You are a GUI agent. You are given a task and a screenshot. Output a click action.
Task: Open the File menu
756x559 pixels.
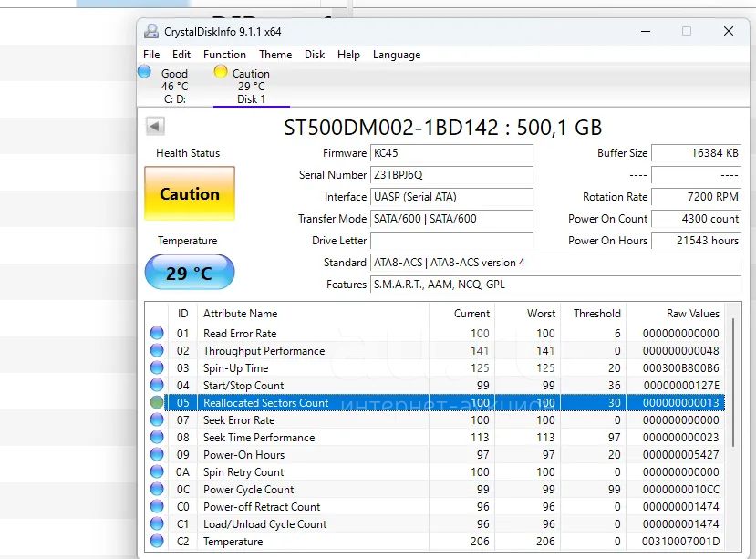(151, 55)
